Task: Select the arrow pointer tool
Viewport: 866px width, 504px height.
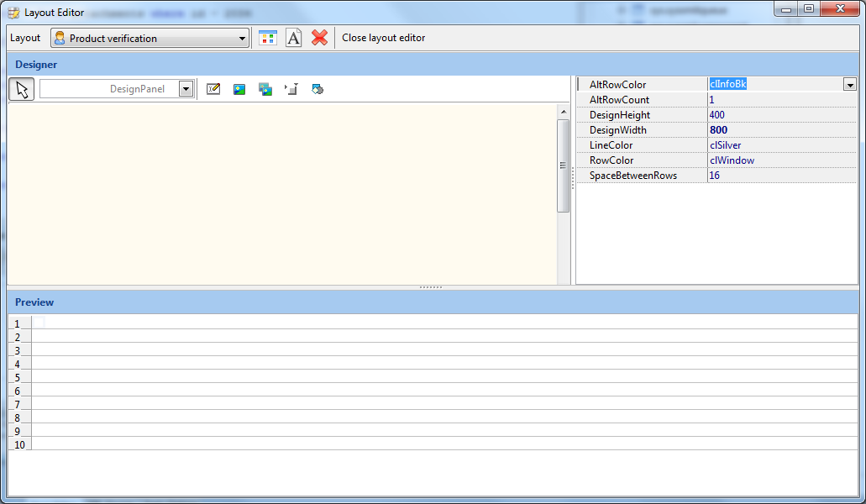Action: coord(22,89)
